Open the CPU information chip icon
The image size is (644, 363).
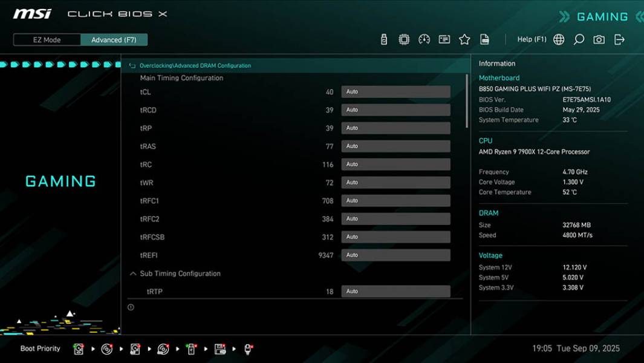[x=404, y=39]
